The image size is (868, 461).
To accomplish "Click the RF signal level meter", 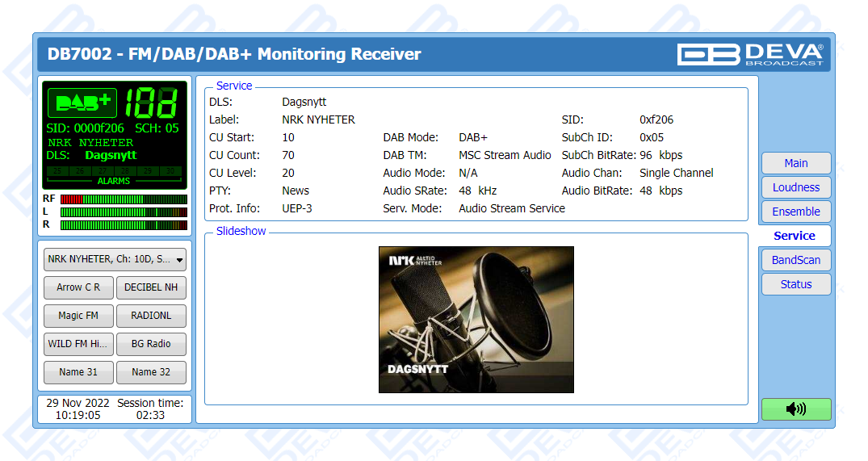I will tap(124, 199).
